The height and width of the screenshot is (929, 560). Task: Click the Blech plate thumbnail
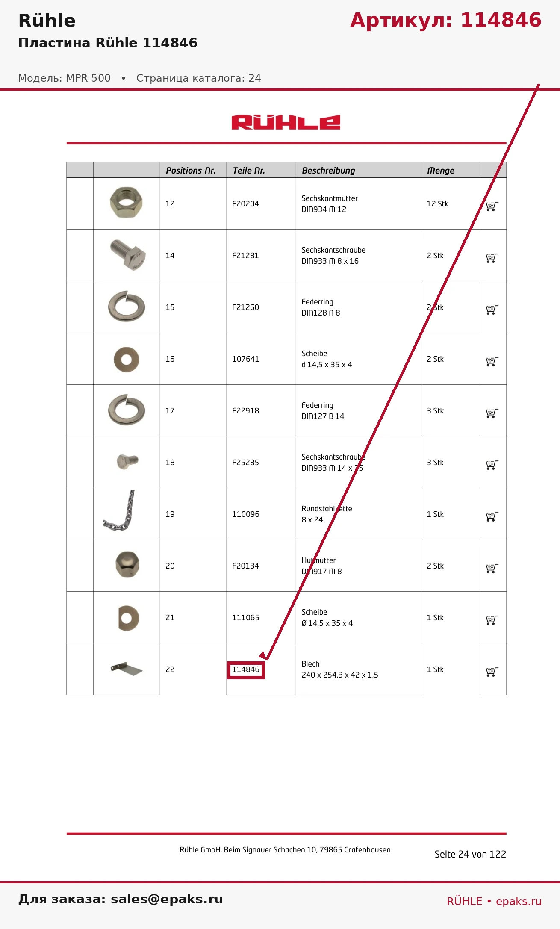[127, 669]
